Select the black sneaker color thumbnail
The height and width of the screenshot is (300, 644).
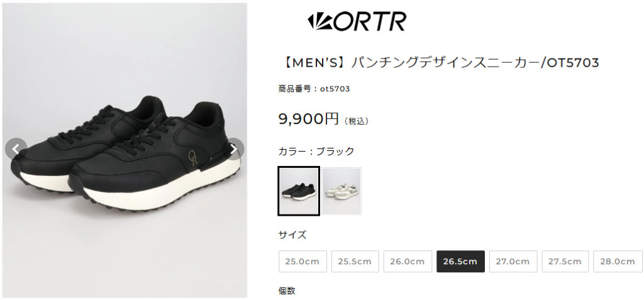pyautogui.click(x=299, y=191)
